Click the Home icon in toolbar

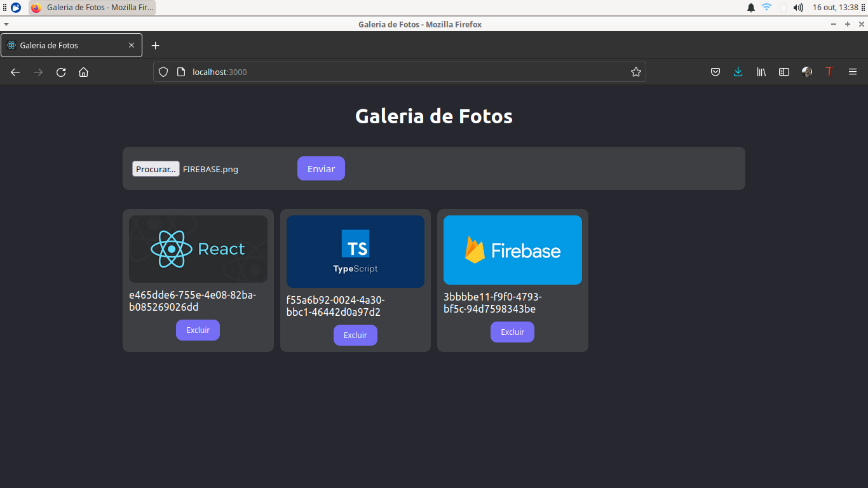pos(83,72)
